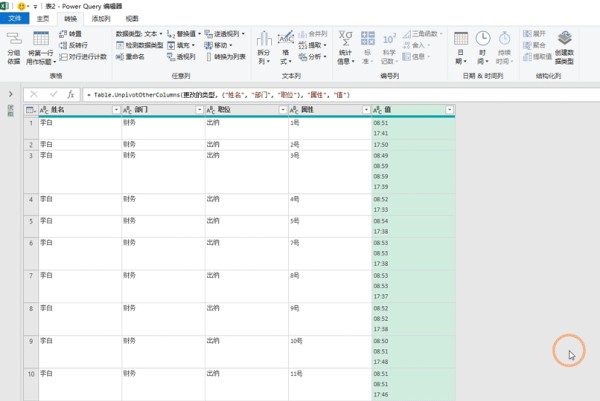
Task: Switch to the 添加列 (Add Column) tab
Action: tap(101, 18)
